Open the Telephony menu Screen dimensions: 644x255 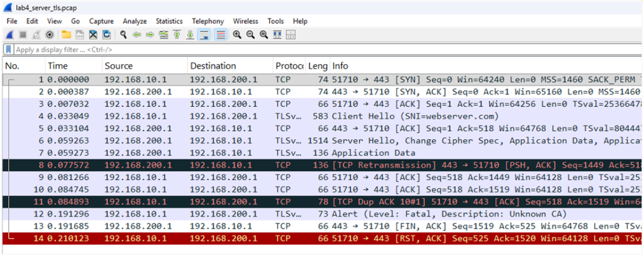[207, 21]
